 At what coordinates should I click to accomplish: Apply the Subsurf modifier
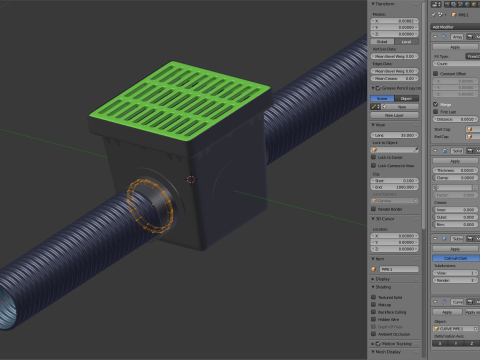[455, 249]
